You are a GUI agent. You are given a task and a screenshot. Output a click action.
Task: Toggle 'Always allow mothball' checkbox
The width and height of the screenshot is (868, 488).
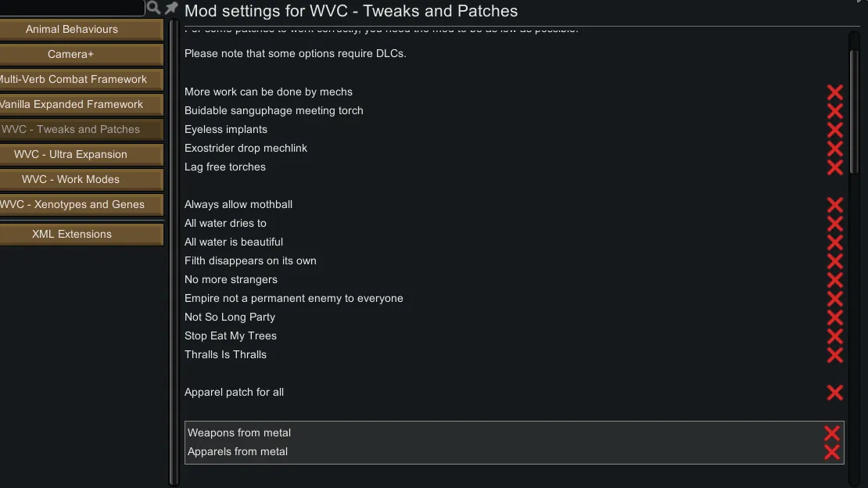pos(834,205)
